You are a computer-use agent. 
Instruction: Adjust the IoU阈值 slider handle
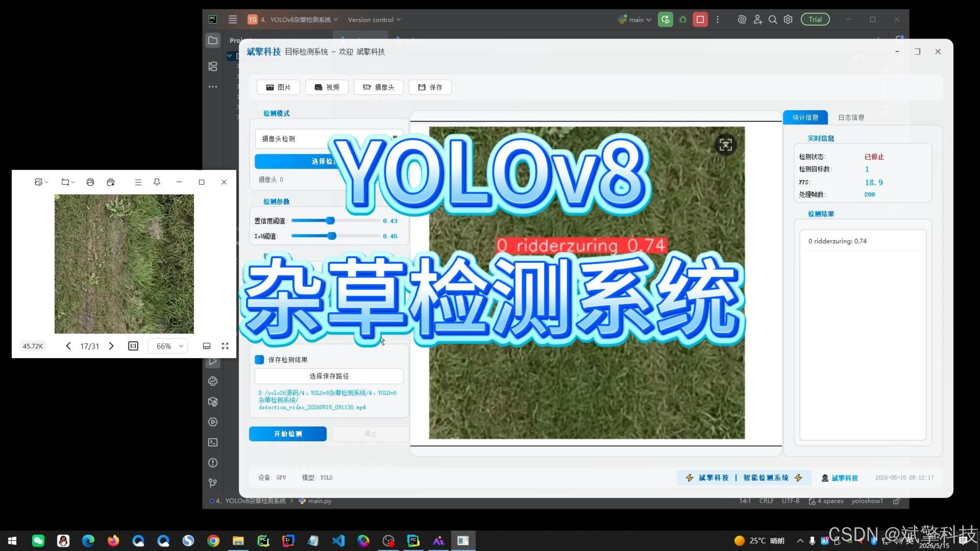coord(332,236)
